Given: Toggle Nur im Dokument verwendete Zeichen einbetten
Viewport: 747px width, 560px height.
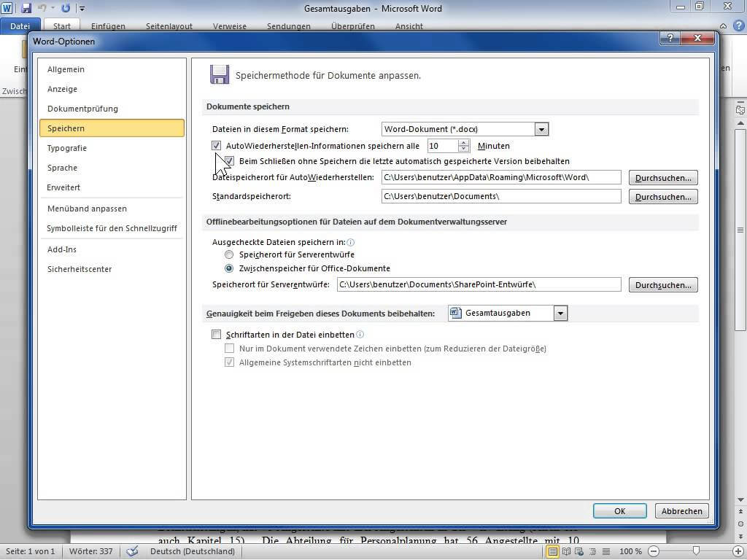Looking at the screenshot, I should 230,349.
